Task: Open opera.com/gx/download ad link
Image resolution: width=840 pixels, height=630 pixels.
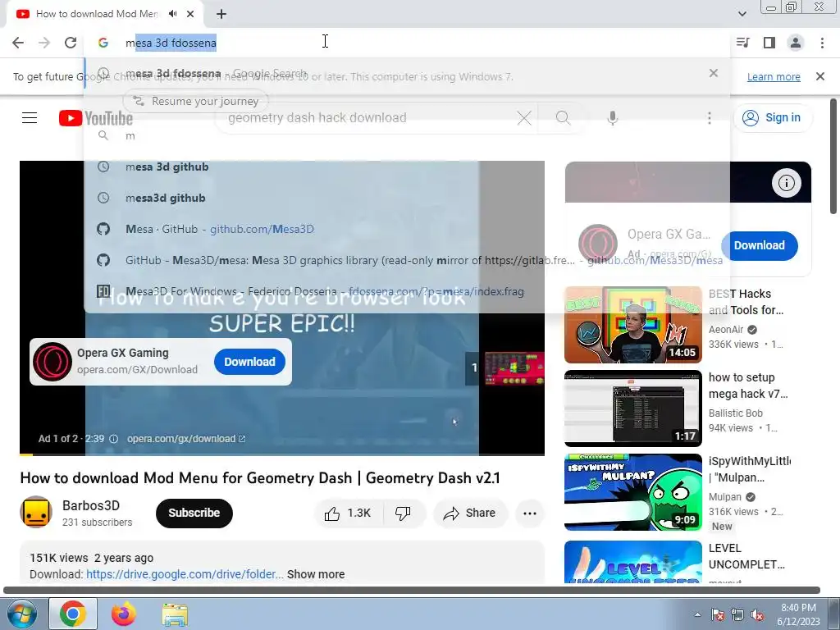Action: pyautogui.click(x=186, y=439)
